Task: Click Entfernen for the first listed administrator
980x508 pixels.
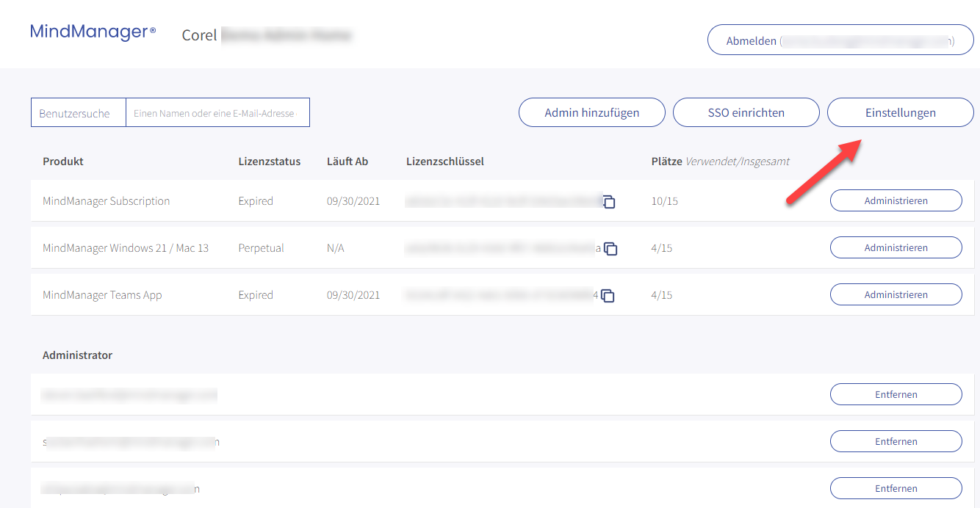Action: pyautogui.click(x=896, y=394)
